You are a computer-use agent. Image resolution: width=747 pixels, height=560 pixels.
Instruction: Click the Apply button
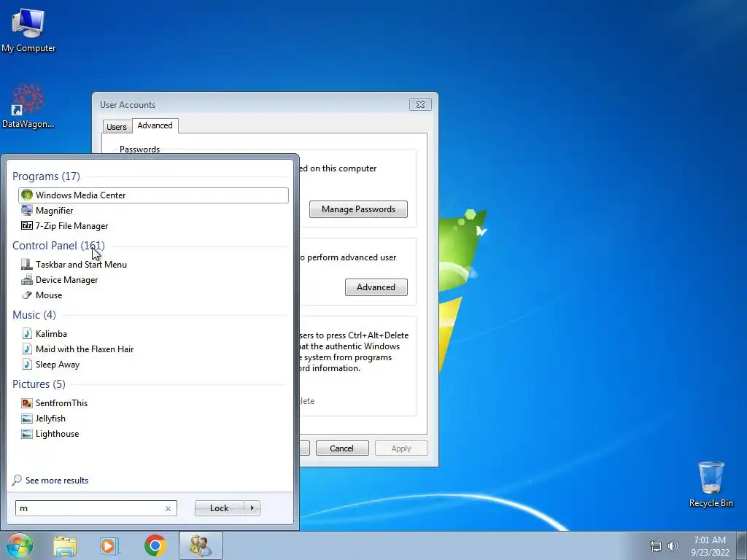401,448
